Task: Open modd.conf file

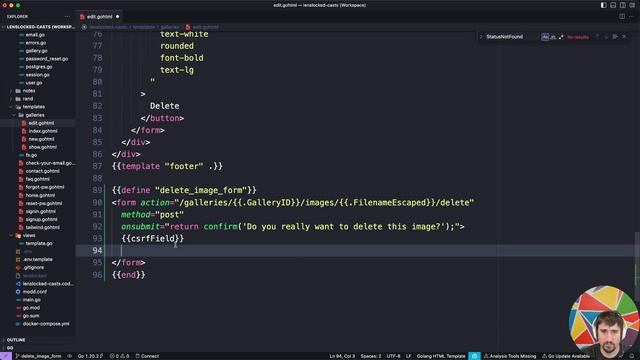Action: click(x=34, y=292)
